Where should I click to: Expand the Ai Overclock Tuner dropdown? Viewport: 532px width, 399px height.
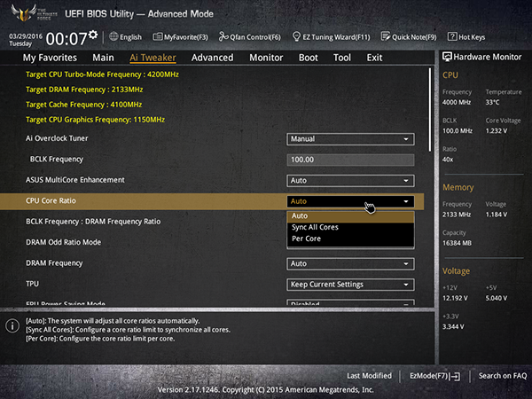(350, 139)
